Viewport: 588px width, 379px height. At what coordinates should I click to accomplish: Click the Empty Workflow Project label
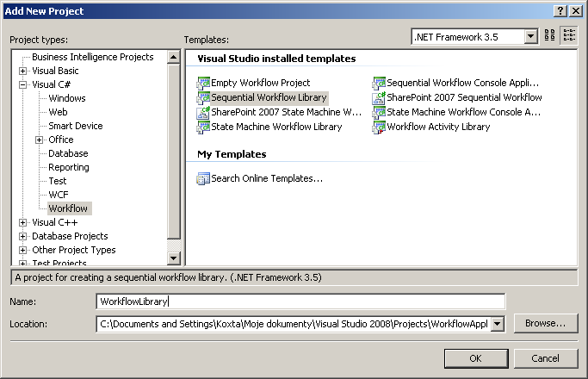click(x=261, y=83)
